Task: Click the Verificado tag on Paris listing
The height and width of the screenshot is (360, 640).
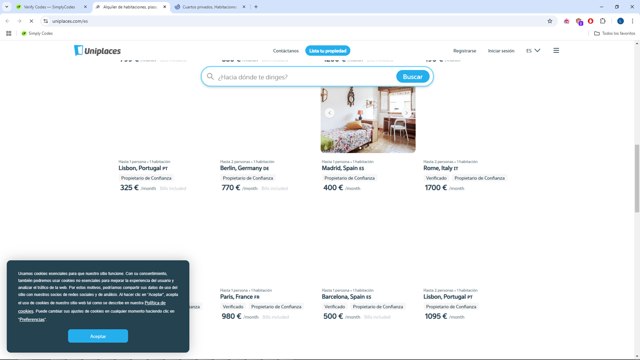Action: [233, 307]
